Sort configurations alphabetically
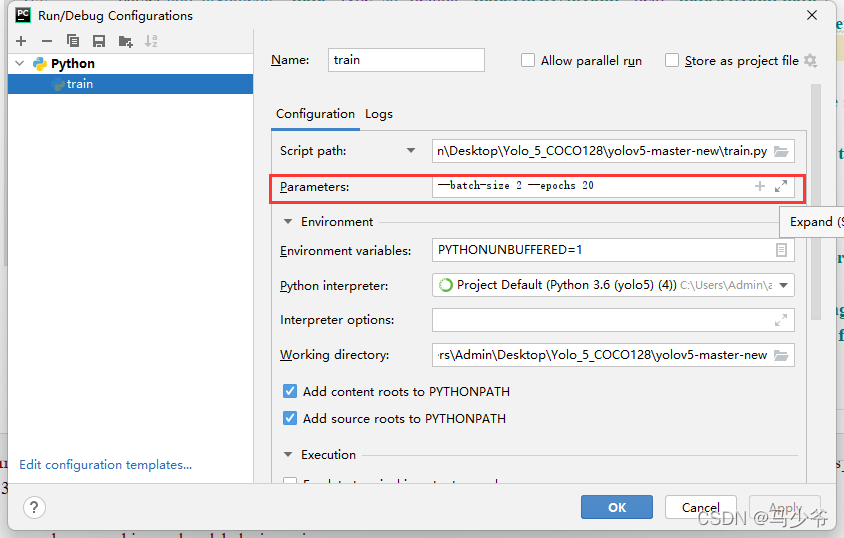 pyautogui.click(x=151, y=41)
